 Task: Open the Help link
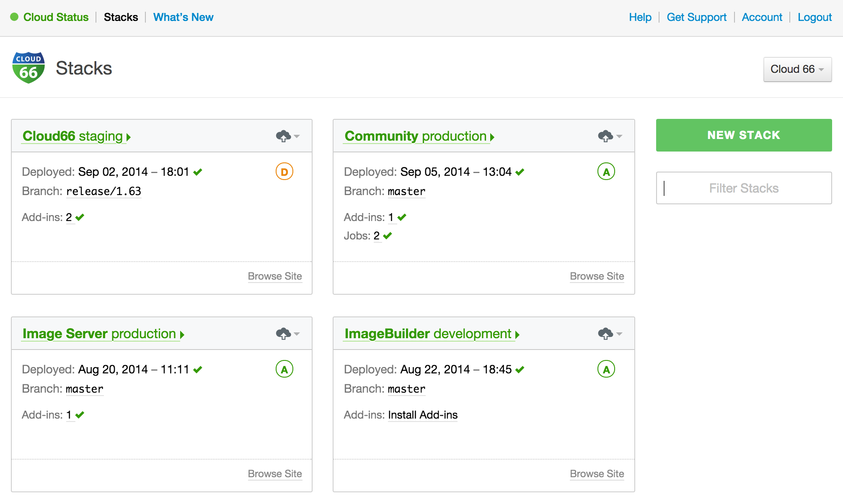click(640, 17)
